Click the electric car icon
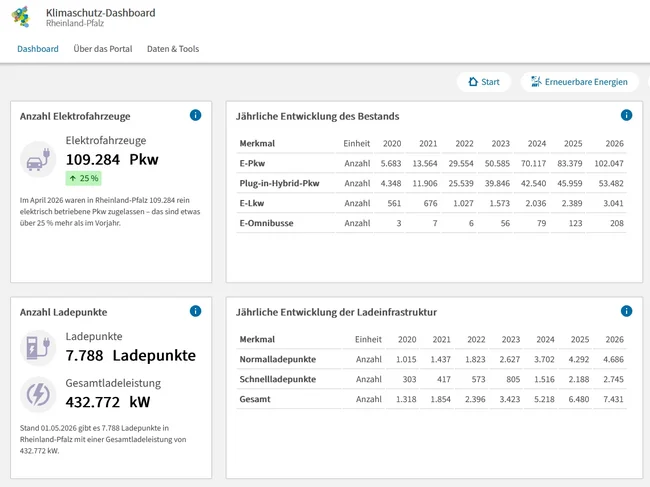650x487 pixels. pyautogui.click(x=38, y=160)
